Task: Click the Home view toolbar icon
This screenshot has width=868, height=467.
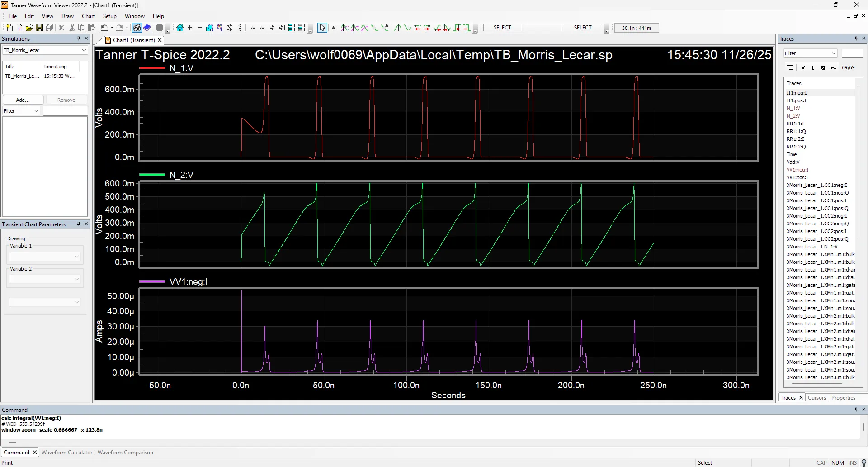Action: coord(180,28)
